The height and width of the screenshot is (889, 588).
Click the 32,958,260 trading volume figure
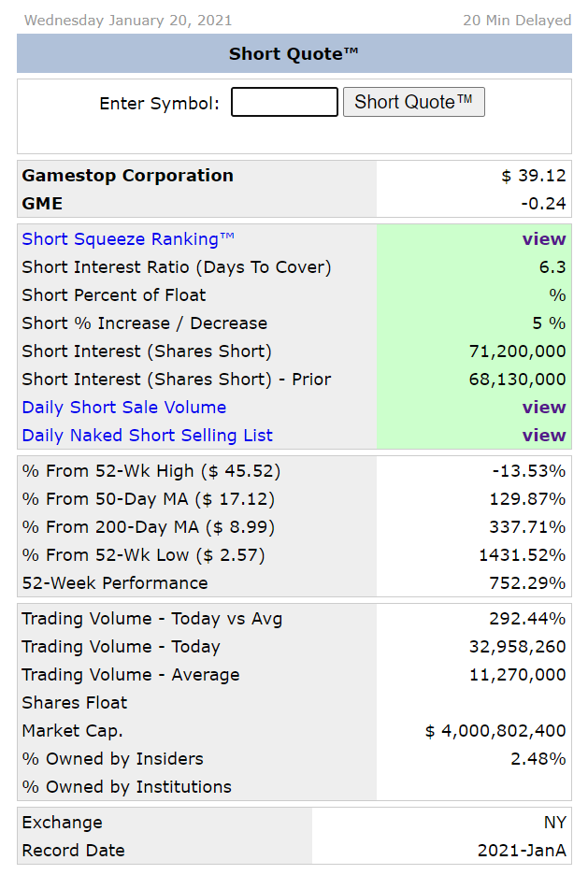pyautogui.click(x=517, y=647)
